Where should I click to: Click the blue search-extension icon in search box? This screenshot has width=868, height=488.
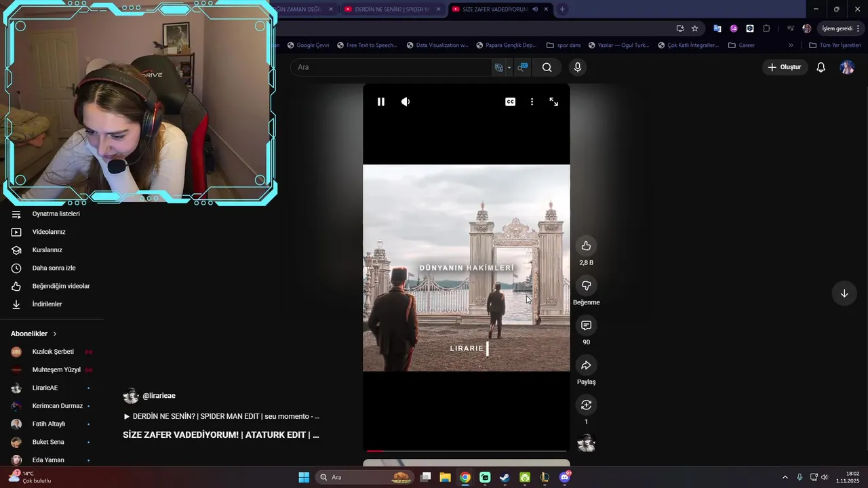pyautogui.click(x=522, y=67)
